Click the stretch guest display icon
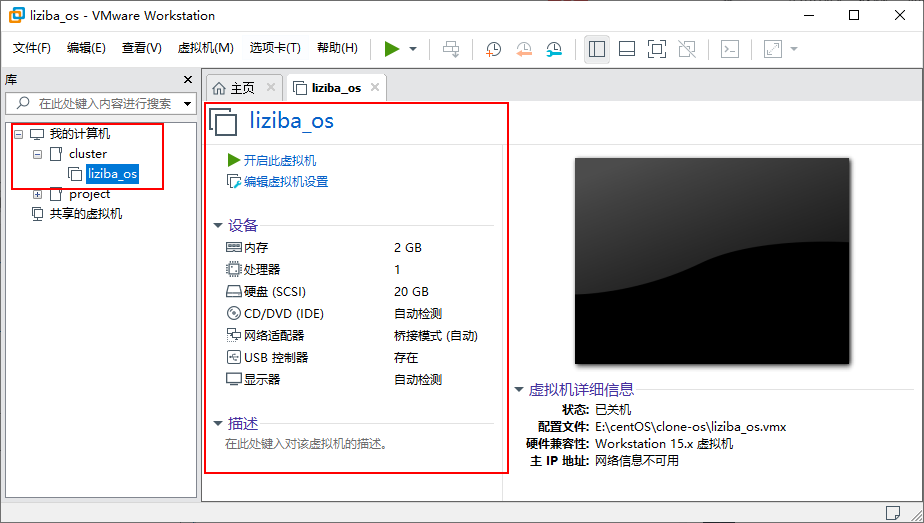The image size is (924, 523). click(x=773, y=49)
